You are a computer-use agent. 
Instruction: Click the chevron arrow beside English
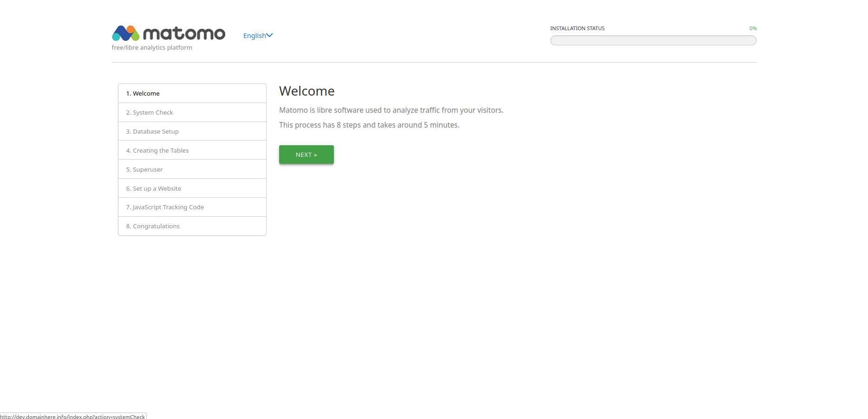point(269,35)
